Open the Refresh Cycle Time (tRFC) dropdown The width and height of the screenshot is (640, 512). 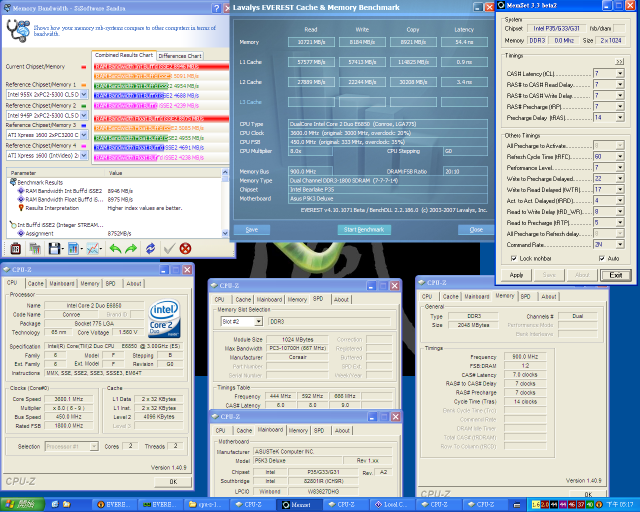coord(620,156)
